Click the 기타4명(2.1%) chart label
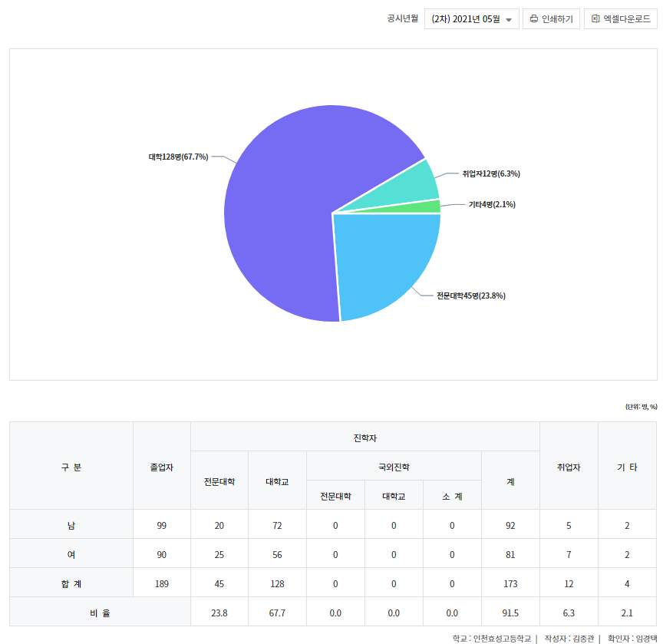Image resolution: width=663 pixels, height=644 pixels. click(492, 205)
